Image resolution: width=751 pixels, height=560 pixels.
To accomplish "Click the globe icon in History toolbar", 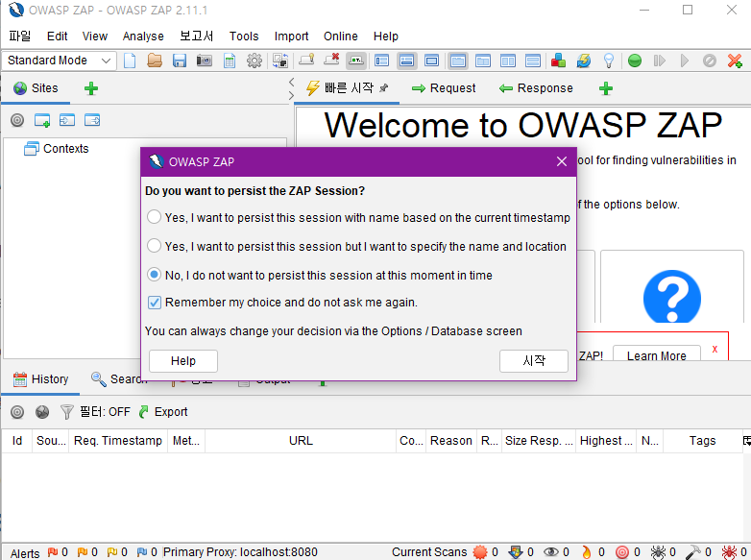I will tap(42, 412).
